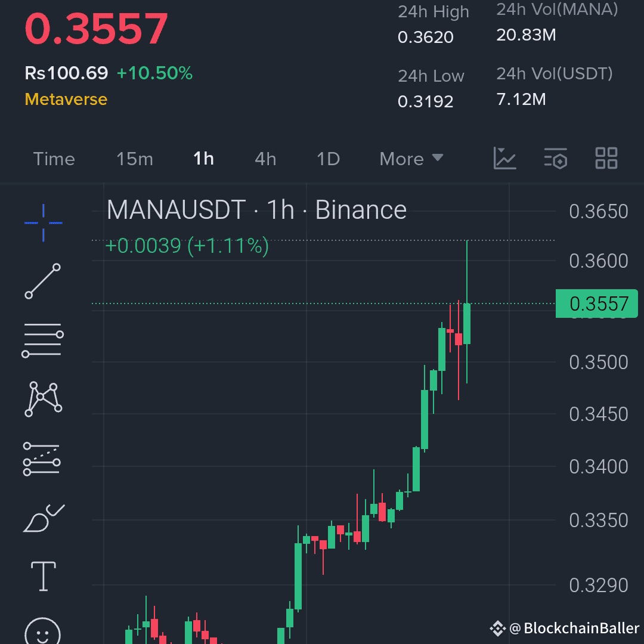Switch to the Time chart view
This screenshot has width=644, height=644.
54,159
